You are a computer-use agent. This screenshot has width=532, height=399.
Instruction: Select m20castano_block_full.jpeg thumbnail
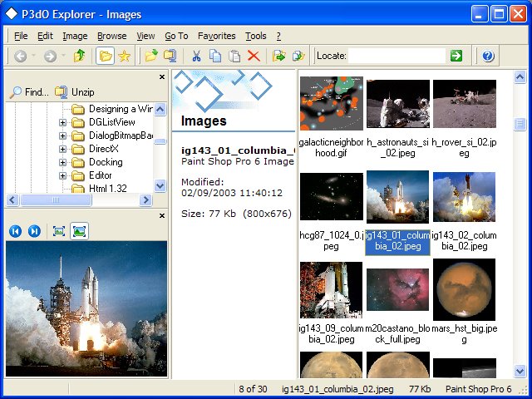coord(397,289)
